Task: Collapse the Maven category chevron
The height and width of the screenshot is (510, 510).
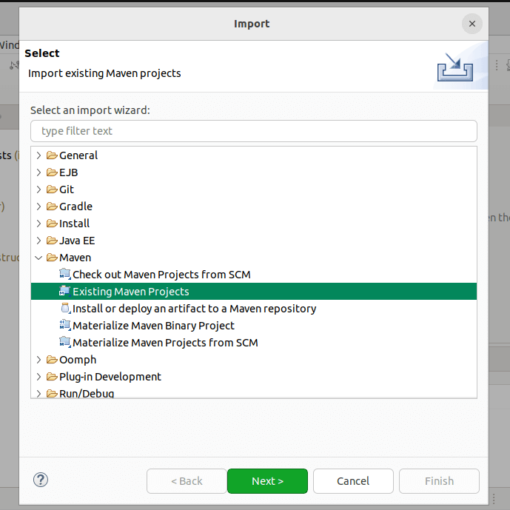Action: pyautogui.click(x=39, y=258)
